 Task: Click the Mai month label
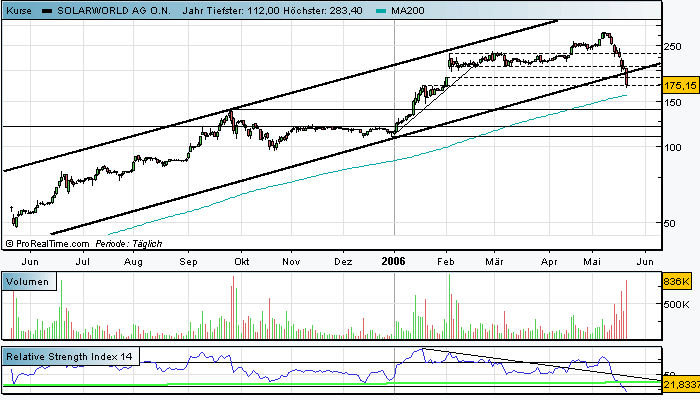[x=592, y=262]
